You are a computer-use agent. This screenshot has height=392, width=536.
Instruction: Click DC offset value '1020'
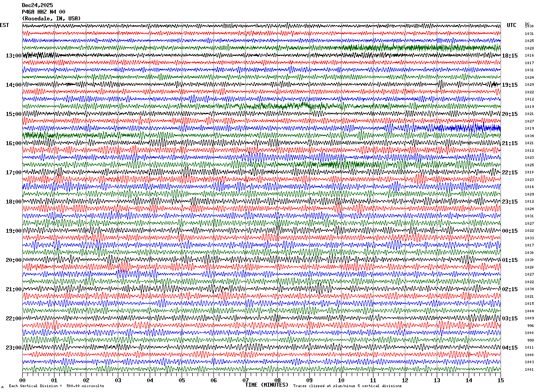point(529,267)
